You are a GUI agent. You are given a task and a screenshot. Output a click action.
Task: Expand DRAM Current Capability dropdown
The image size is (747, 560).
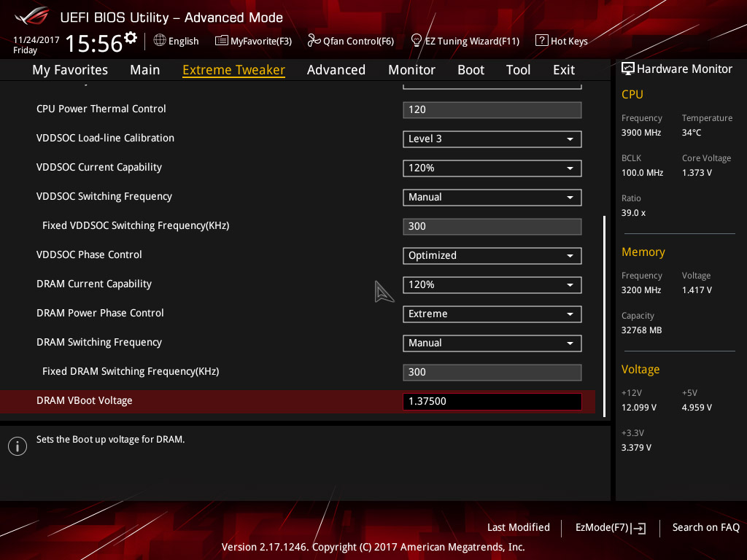(x=492, y=285)
